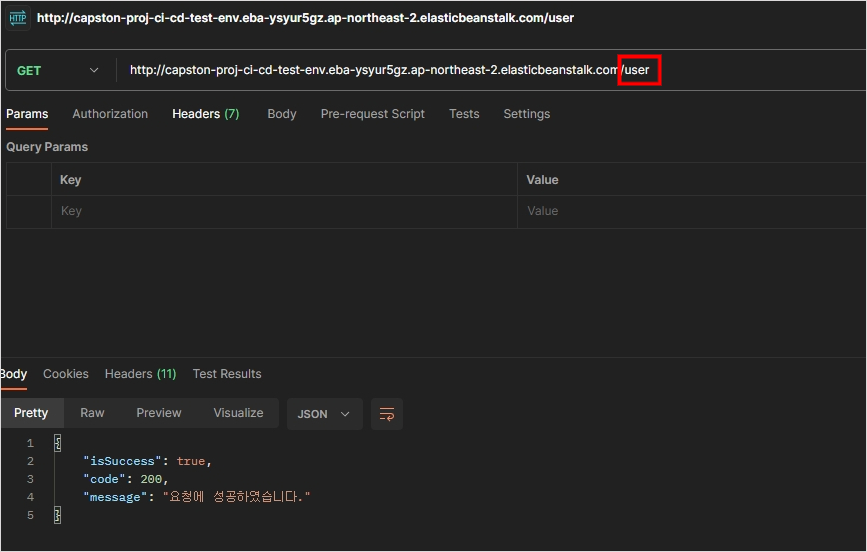
Task: Switch to the Params tab
Action: (27, 114)
